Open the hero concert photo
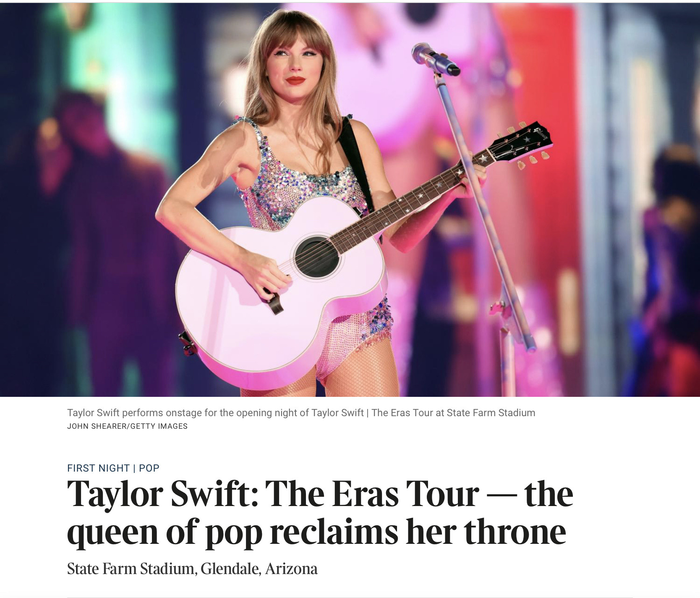700x598 pixels. tap(350, 200)
